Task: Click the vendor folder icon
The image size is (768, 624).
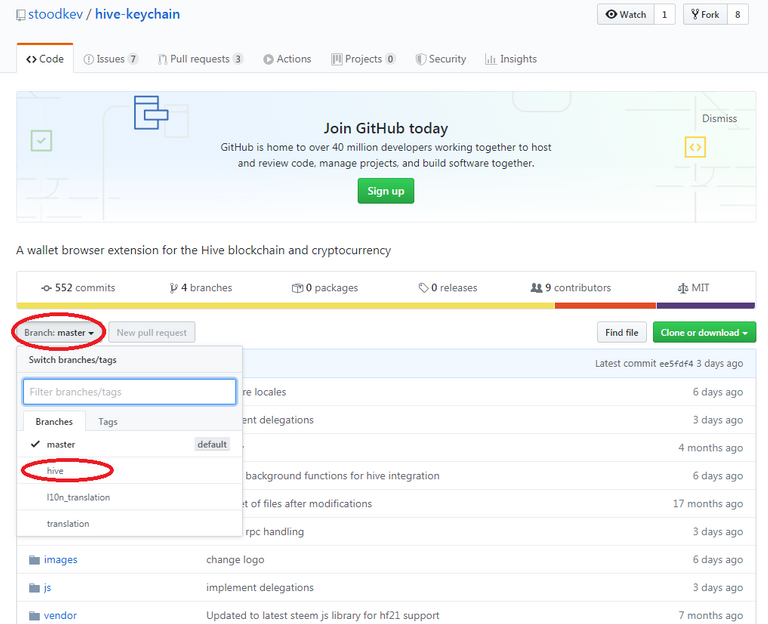Action: 34,615
